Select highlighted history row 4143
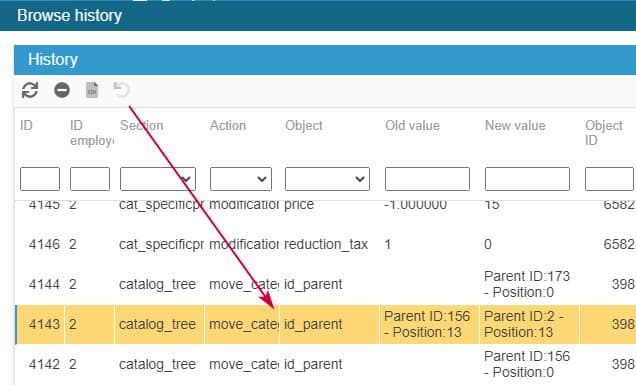 click(x=325, y=324)
